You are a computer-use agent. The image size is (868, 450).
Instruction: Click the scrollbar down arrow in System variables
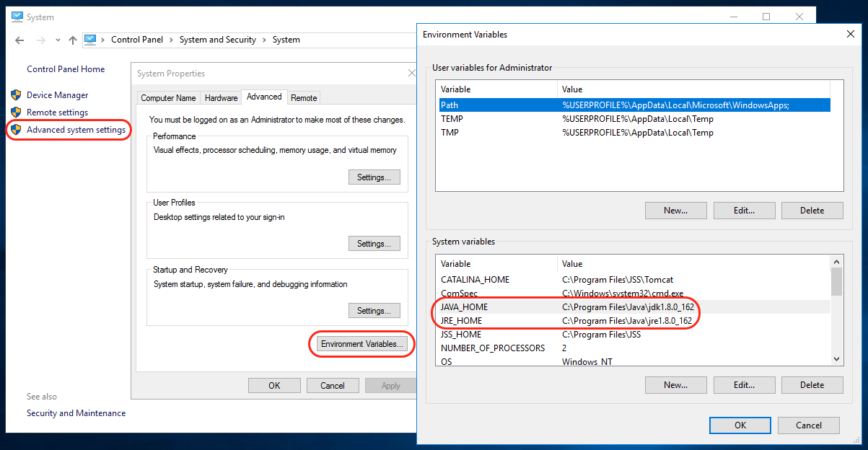(x=836, y=358)
